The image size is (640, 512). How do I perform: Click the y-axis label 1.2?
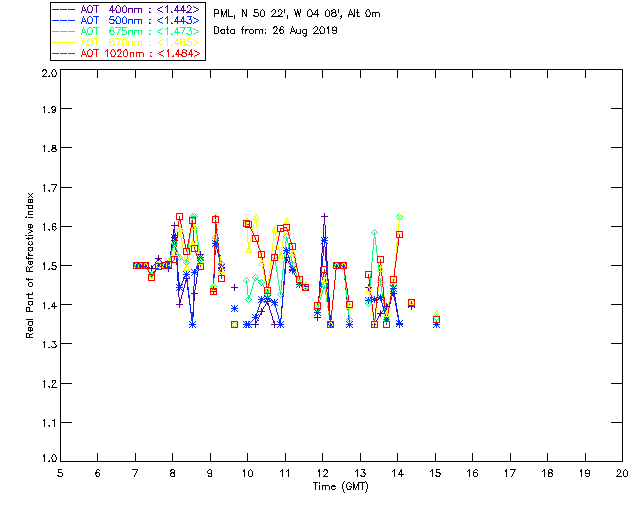(49, 384)
